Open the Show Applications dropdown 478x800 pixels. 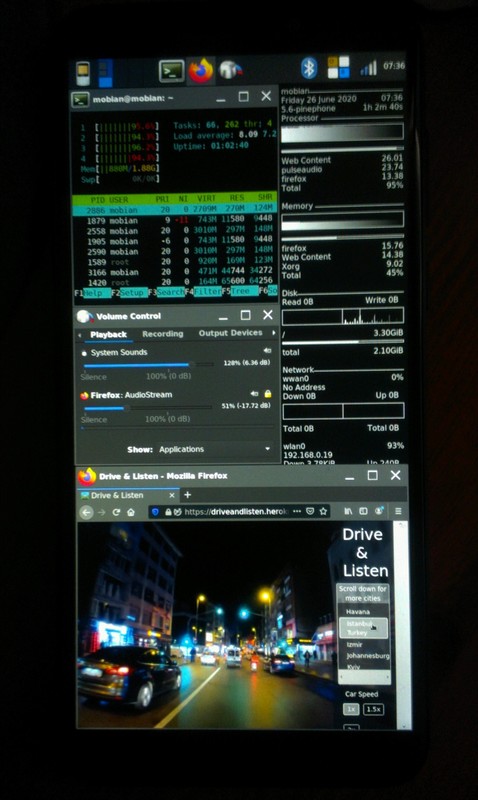tap(215, 449)
